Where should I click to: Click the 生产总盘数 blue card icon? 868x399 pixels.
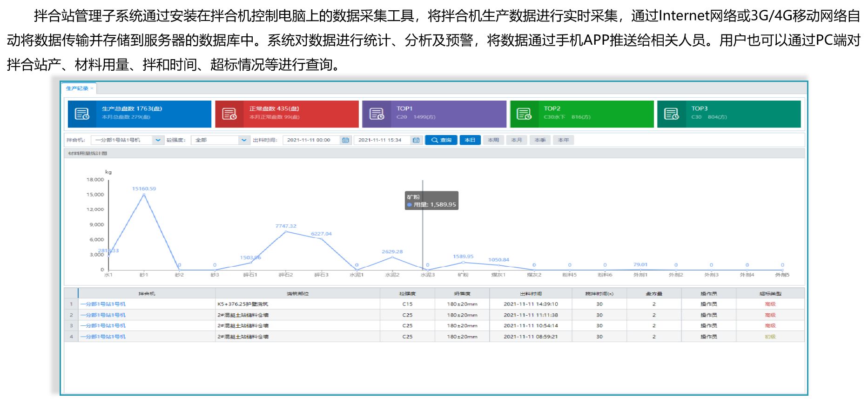(x=82, y=114)
